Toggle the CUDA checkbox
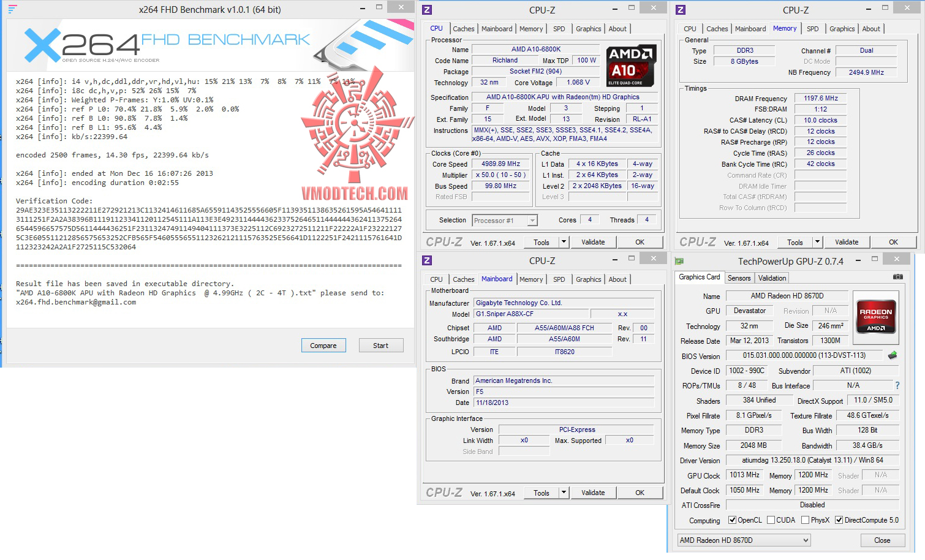This screenshot has width=925, height=560. pos(771,520)
